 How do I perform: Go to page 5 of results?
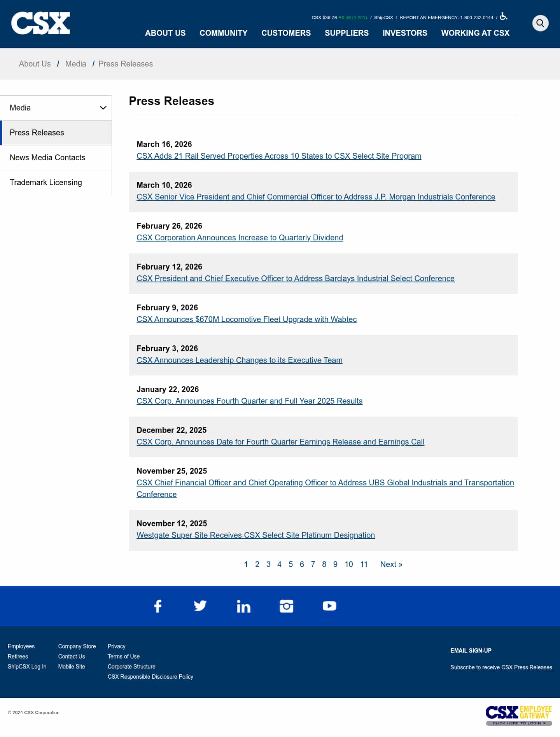point(290,564)
